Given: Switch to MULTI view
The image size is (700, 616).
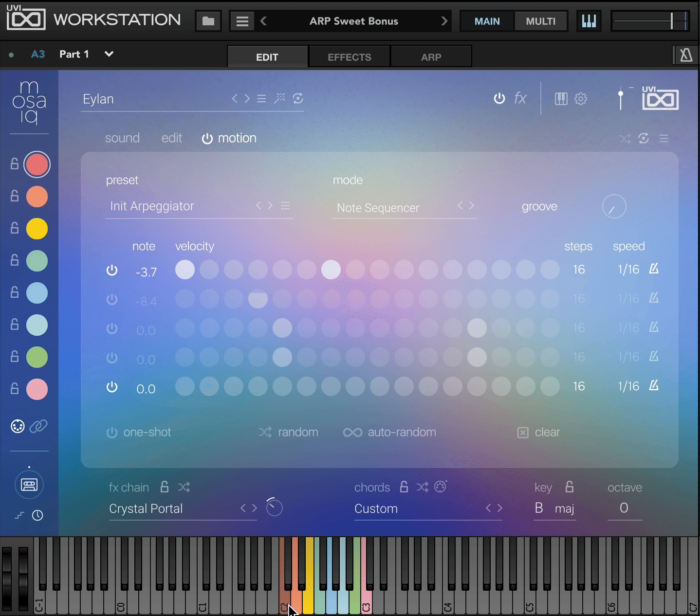Looking at the screenshot, I should 541,21.
